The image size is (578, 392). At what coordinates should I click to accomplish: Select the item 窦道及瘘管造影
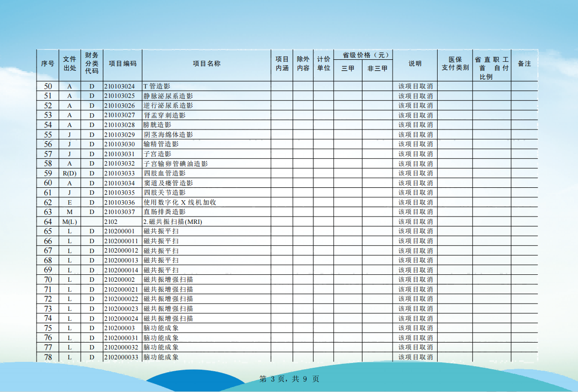click(x=168, y=183)
